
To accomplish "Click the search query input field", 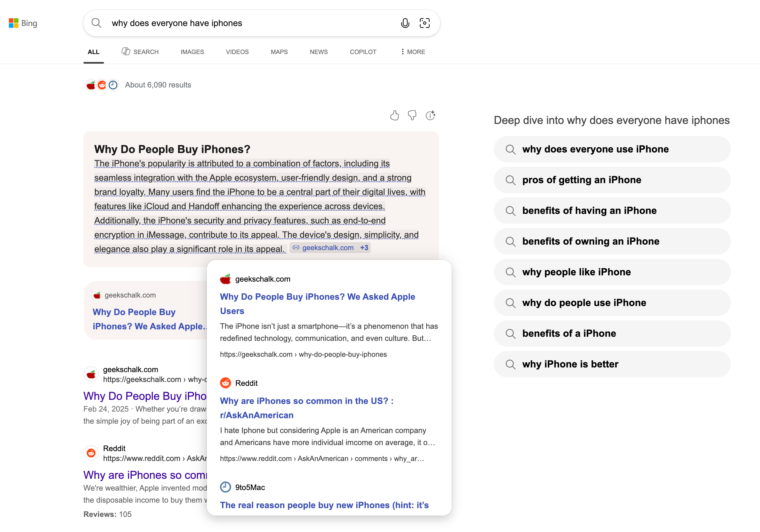I will [252, 23].
